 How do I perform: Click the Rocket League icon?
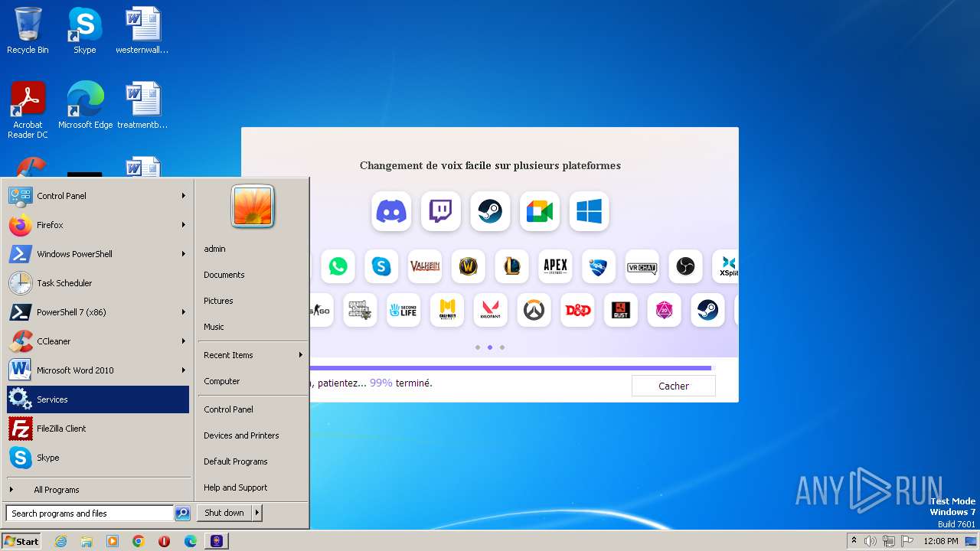599,266
